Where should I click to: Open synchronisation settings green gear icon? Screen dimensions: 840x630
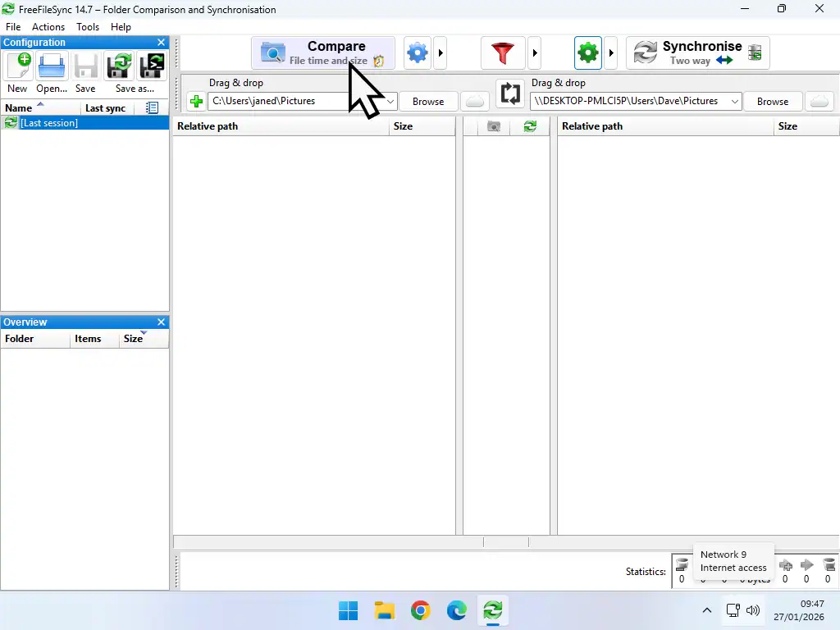[x=587, y=52]
